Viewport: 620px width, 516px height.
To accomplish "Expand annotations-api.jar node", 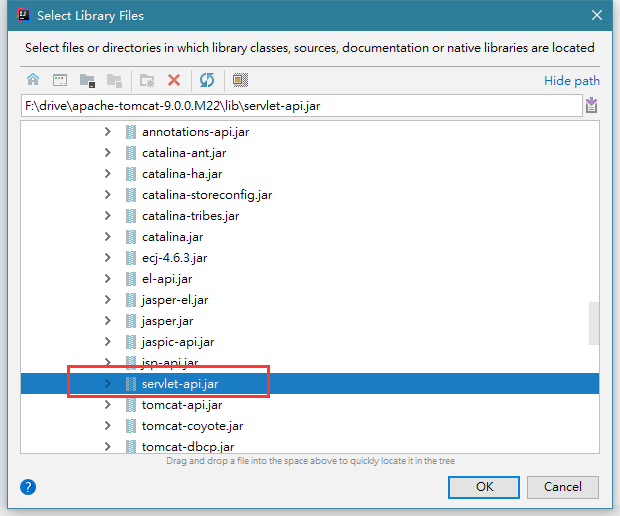I will pos(108,132).
